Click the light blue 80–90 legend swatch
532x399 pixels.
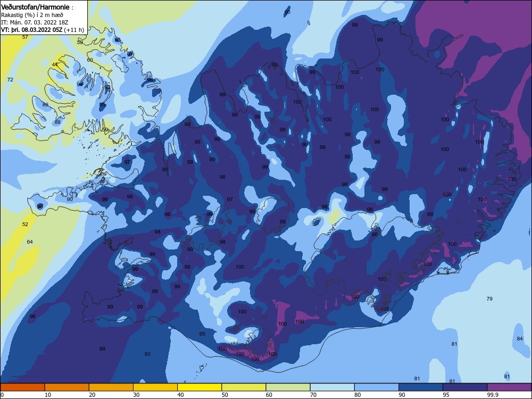(377, 387)
